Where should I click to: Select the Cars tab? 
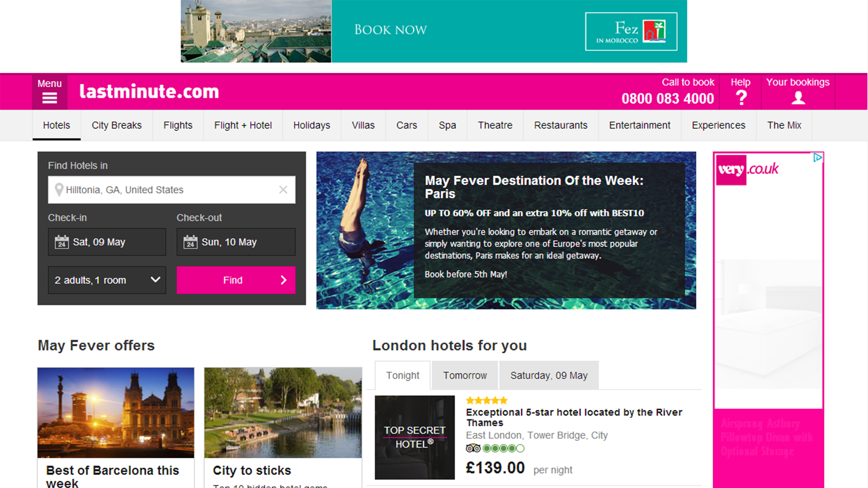(x=407, y=126)
